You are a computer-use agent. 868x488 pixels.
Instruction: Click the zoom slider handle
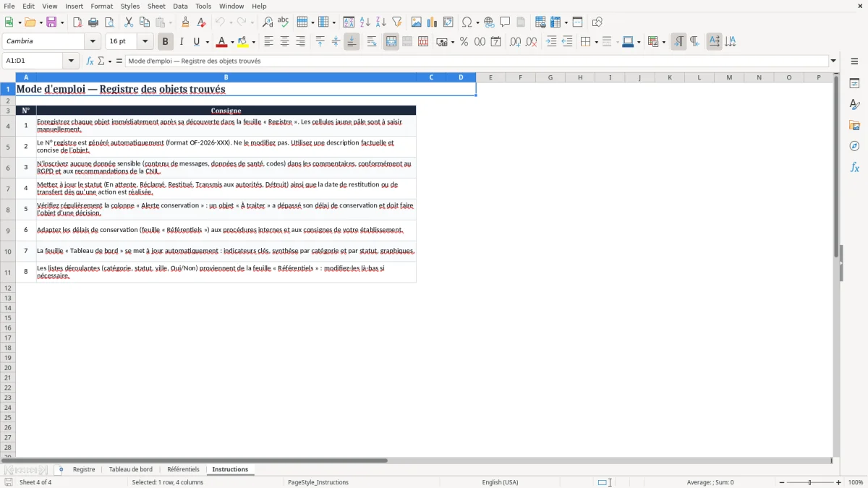coord(810,482)
